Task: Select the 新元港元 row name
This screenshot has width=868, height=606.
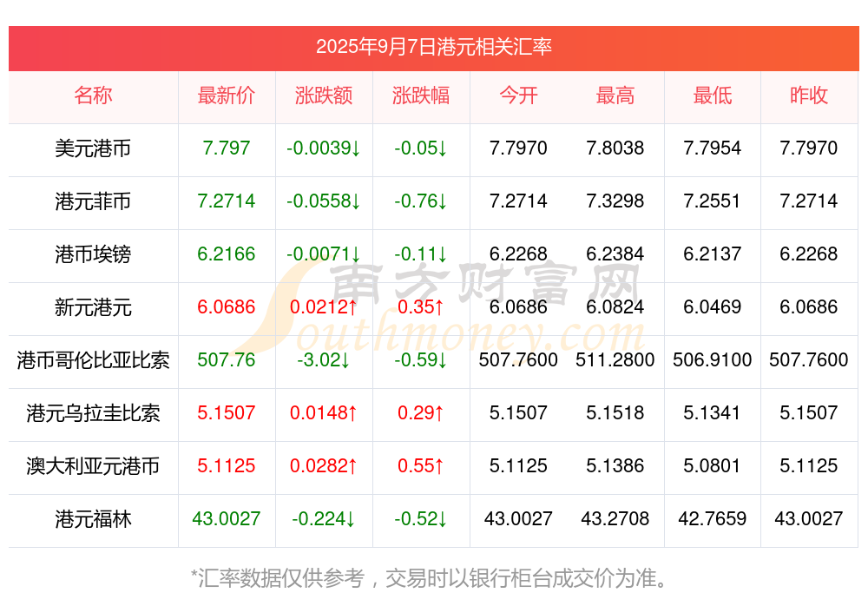Action: click(93, 307)
